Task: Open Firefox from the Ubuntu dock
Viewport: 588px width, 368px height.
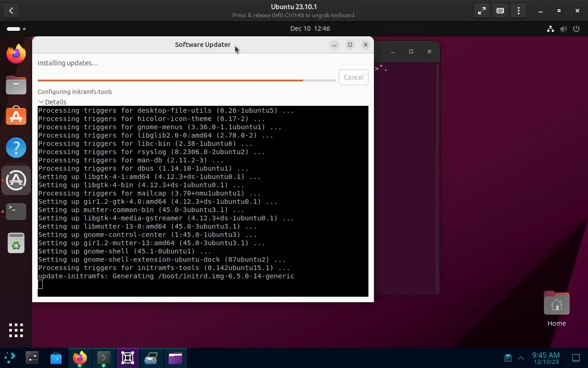Action: pyautogui.click(x=16, y=54)
